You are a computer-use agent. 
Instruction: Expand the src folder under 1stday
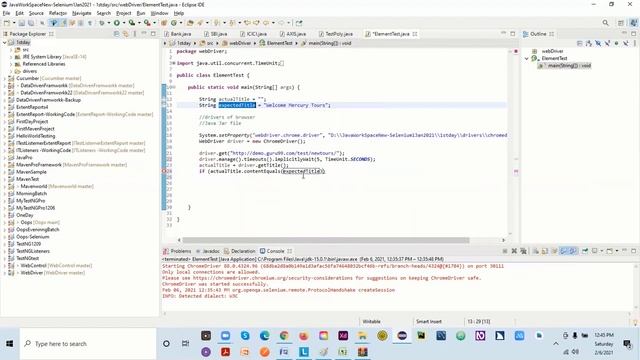tap(11, 49)
